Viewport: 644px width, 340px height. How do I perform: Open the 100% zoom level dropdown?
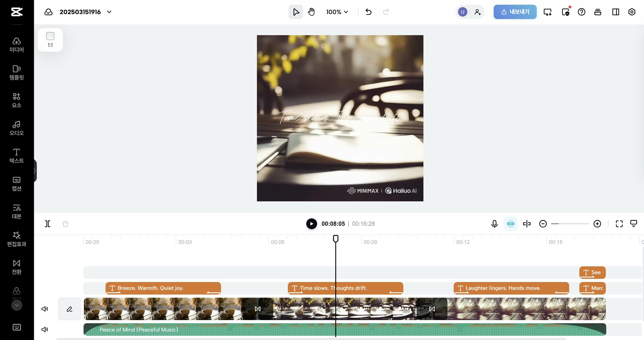click(337, 12)
